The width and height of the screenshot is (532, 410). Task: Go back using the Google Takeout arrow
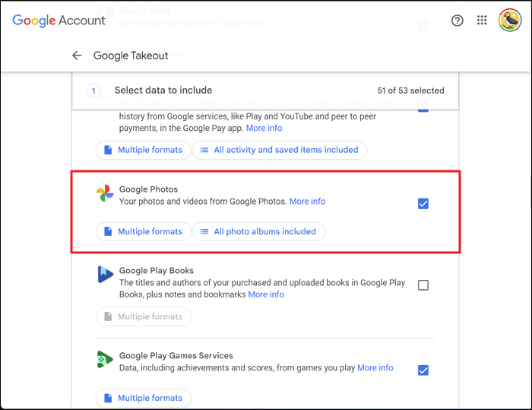[x=77, y=56]
